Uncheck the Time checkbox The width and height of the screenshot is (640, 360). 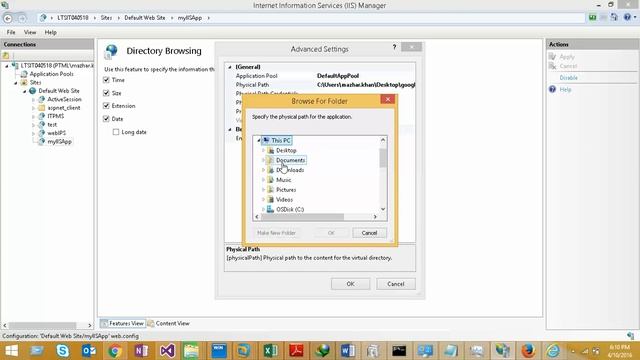click(106, 80)
